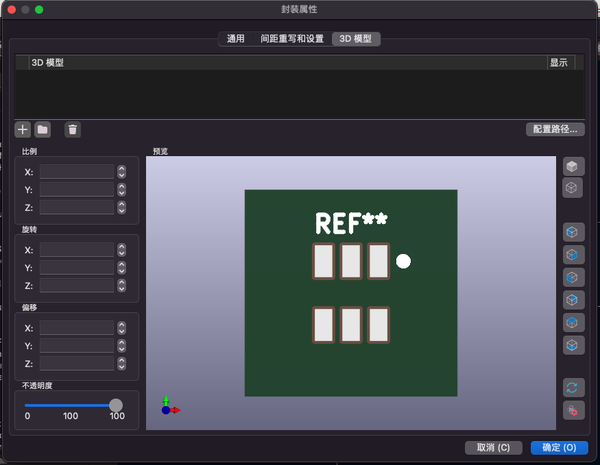Click the REF** text in the preview

coord(351,223)
